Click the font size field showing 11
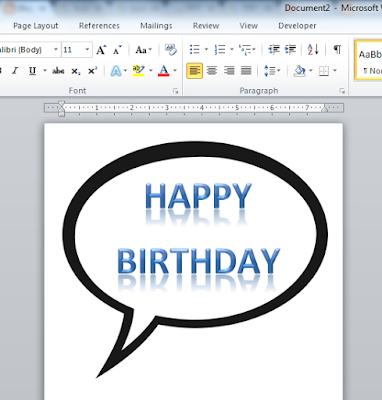This screenshot has width=382, height=400. [72, 50]
